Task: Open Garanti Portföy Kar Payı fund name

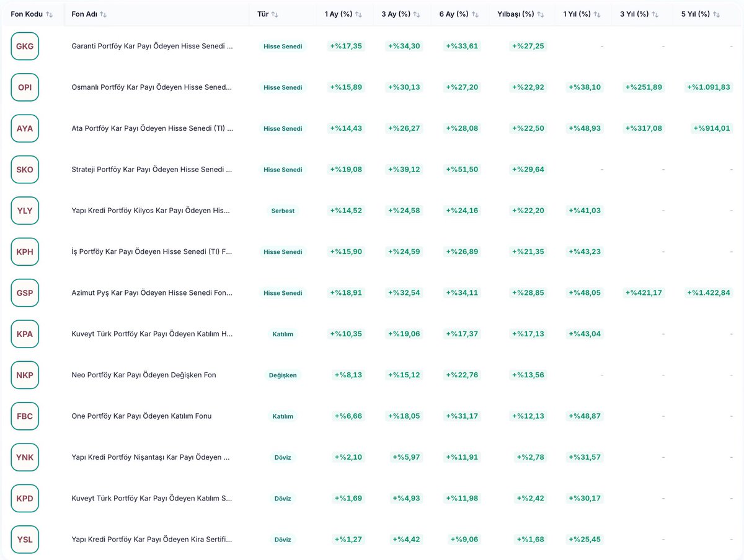Action: coord(153,46)
